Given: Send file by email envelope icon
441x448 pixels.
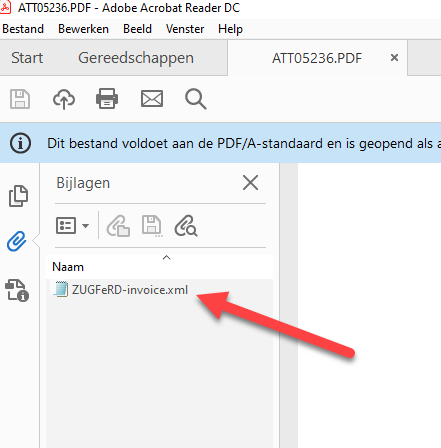Looking at the screenshot, I should [152, 99].
